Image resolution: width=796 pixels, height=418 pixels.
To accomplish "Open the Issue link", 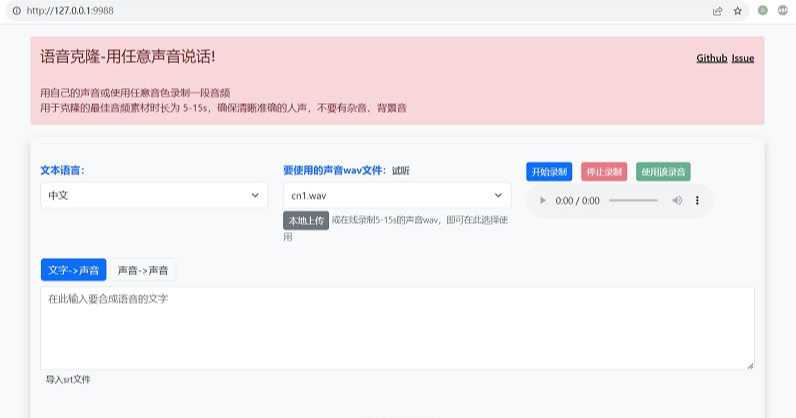I will coord(743,58).
